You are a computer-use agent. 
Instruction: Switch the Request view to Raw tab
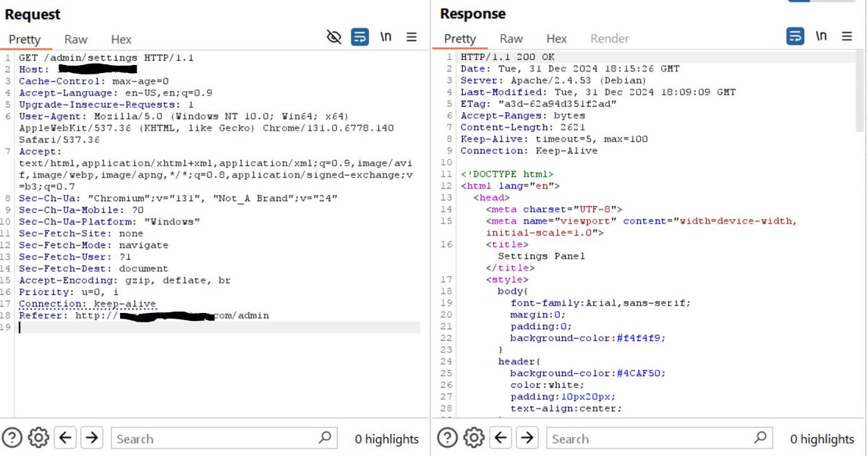click(x=75, y=39)
